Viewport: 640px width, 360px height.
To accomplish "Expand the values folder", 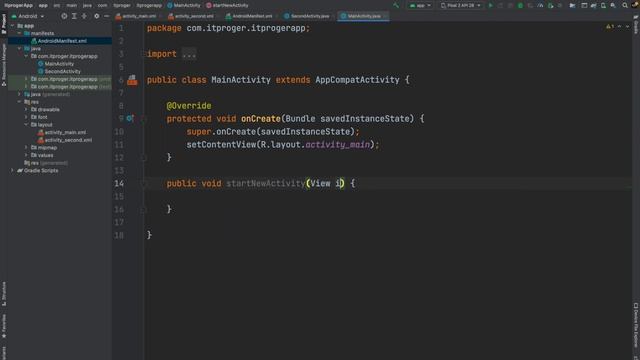I will point(27,155).
